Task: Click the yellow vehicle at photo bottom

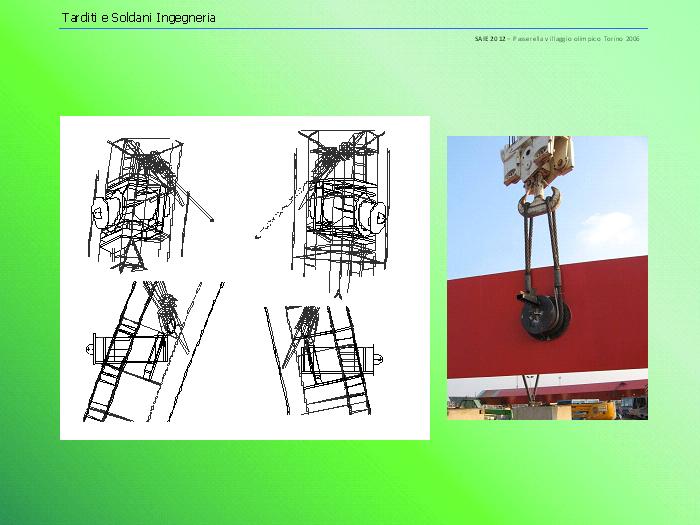Action: (x=598, y=410)
